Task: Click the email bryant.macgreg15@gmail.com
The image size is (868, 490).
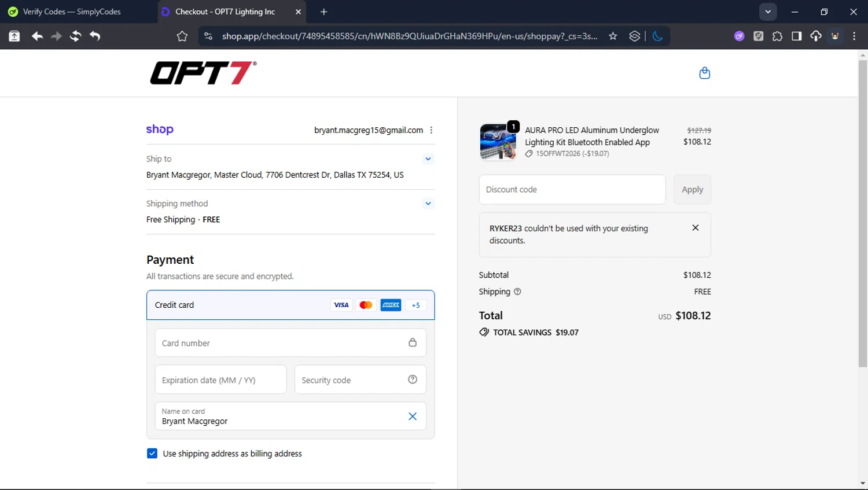Action: tap(369, 130)
